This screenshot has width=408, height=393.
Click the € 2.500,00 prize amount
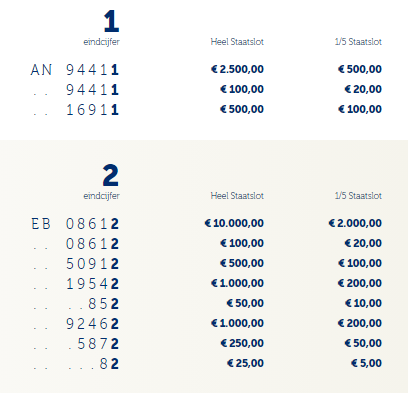click(237, 69)
